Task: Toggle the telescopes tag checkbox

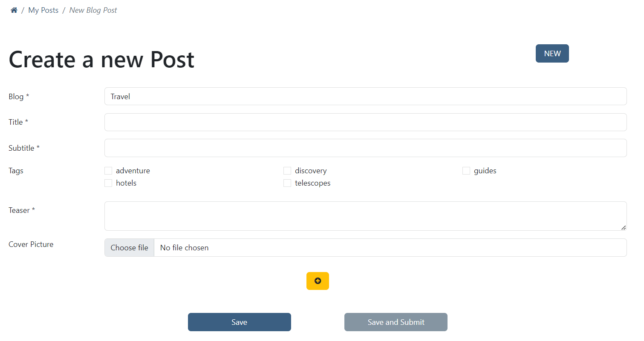Action: (x=287, y=183)
